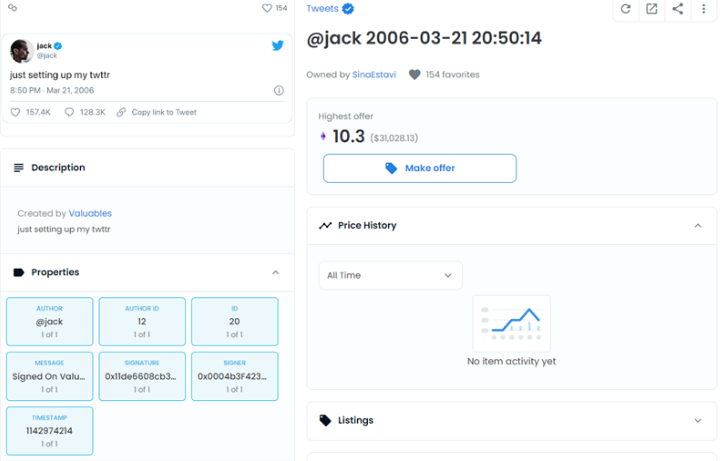Image resolution: width=723 pixels, height=461 pixels.
Task: Open the All Time dropdown
Action: (x=391, y=275)
